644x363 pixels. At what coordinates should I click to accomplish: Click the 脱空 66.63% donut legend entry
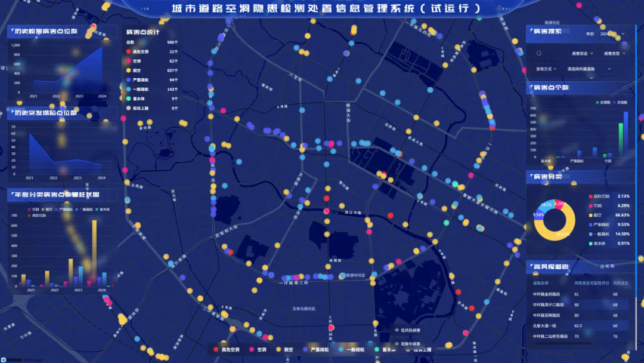pos(609,215)
